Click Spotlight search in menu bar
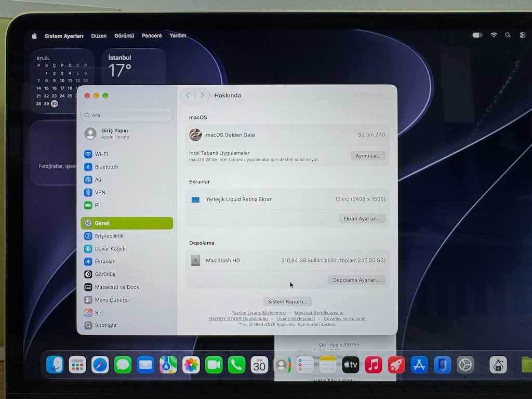 (508, 35)
